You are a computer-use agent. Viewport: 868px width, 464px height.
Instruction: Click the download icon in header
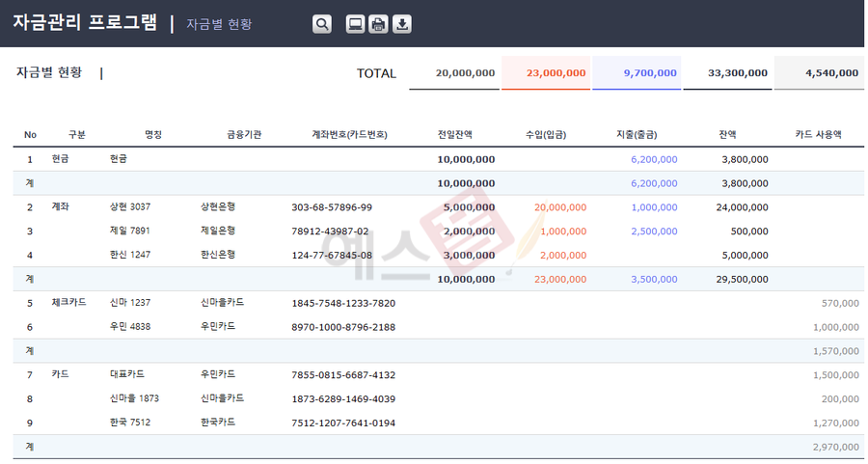(402, 24)
